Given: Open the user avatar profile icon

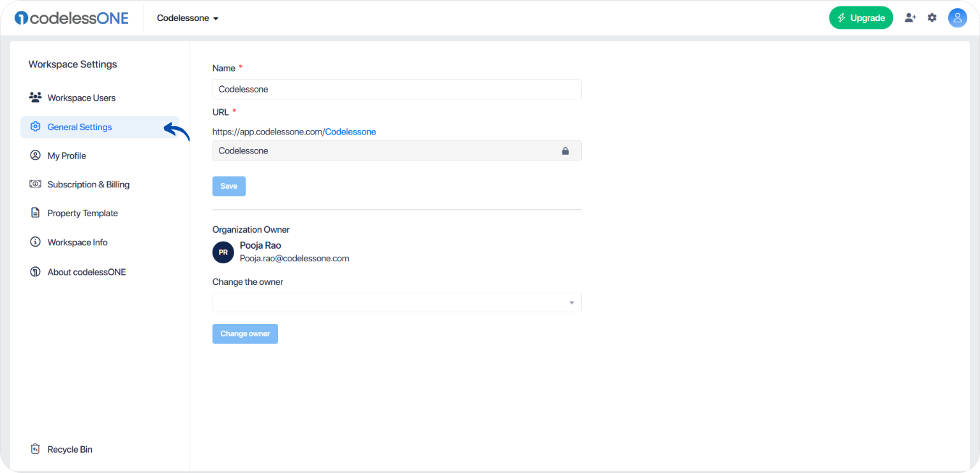Looking at the screenshot, I should tap(958, 18).
